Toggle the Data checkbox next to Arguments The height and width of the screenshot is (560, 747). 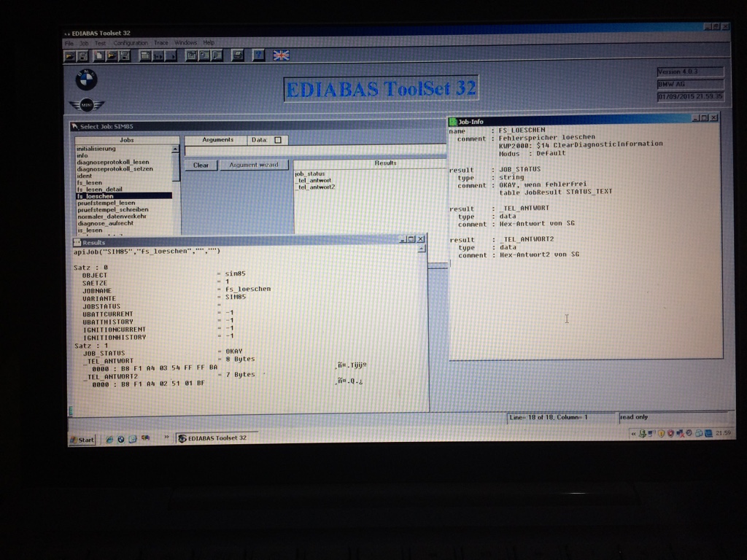coord(278,140)
